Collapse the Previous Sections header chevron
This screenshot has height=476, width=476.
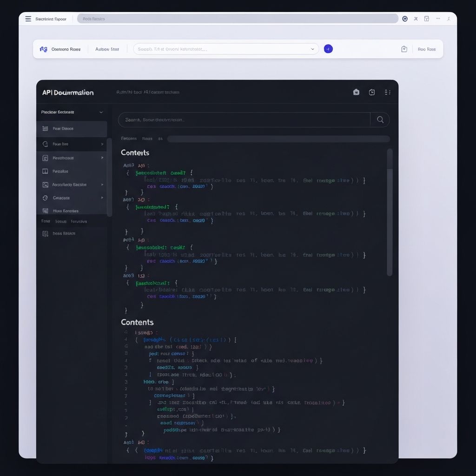click(101, 112)
